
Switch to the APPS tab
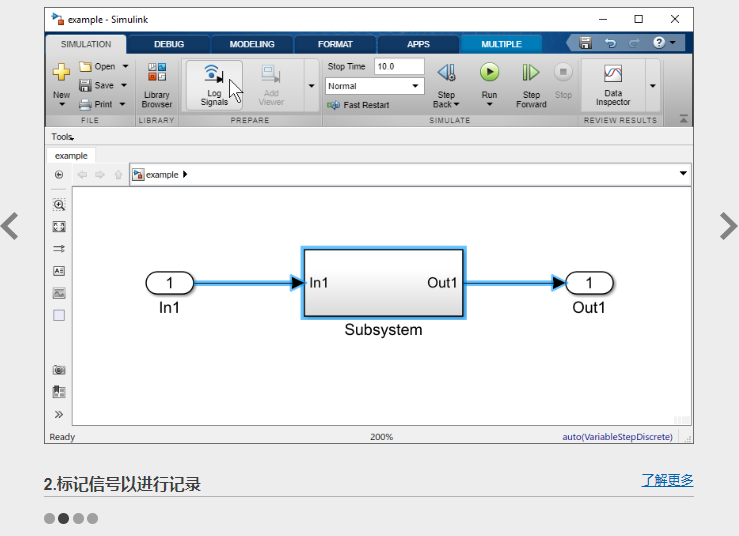(419, 44)
